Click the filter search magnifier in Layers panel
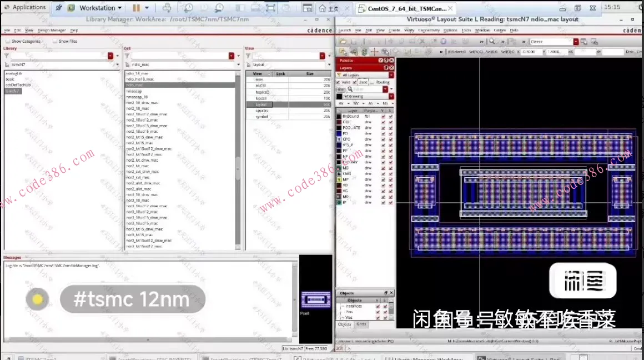Viewport: 644px width, 360px height. click(350, 89)
